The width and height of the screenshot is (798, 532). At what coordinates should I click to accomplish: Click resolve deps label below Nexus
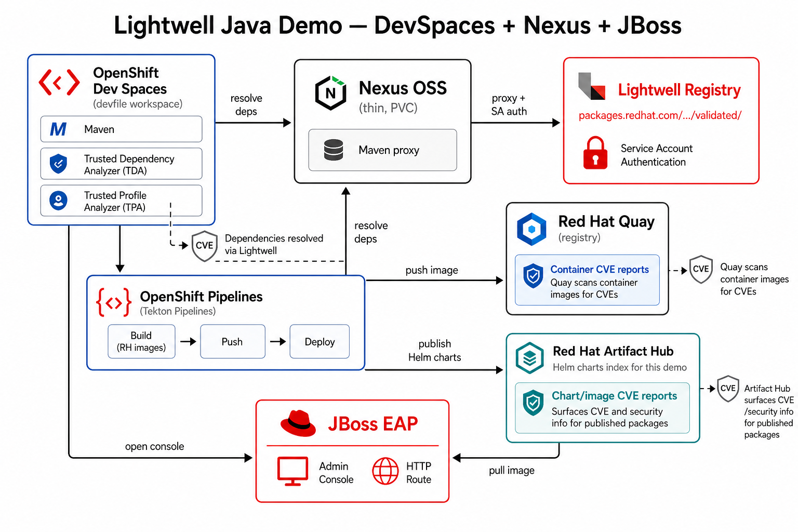[x=371, y=232]
